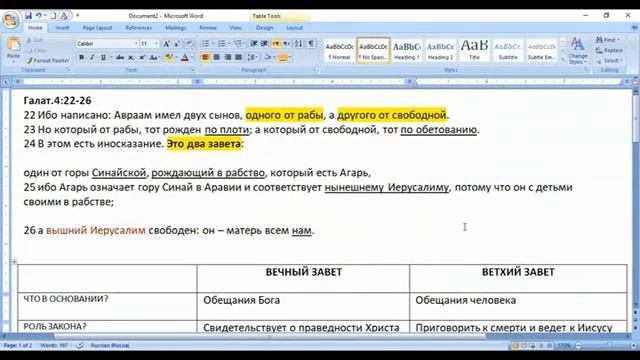Open the Borders dropdown arrow
Screen dimensions: 640x360
tap(290, 58)
